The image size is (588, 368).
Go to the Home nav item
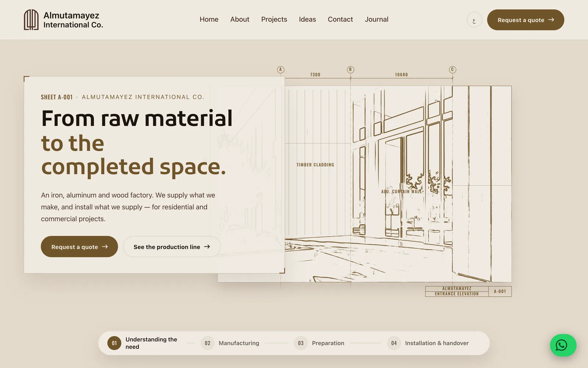click(209, 20)
